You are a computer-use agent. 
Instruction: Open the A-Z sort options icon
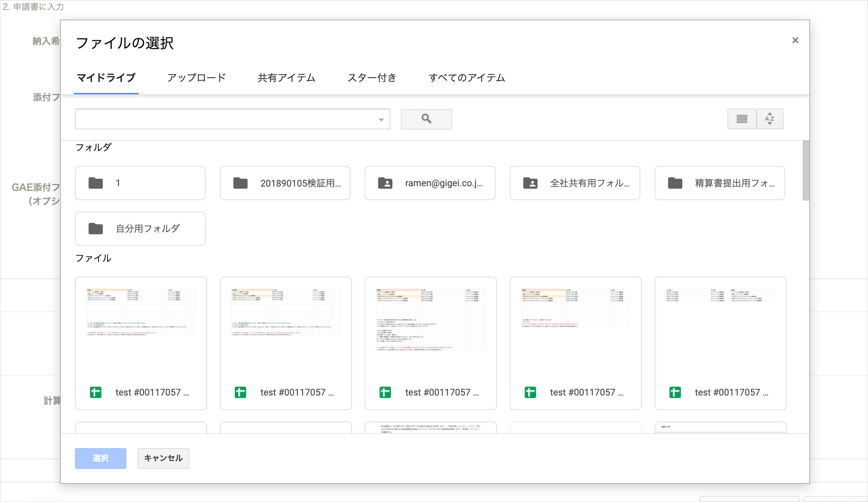tap(770, 119)
